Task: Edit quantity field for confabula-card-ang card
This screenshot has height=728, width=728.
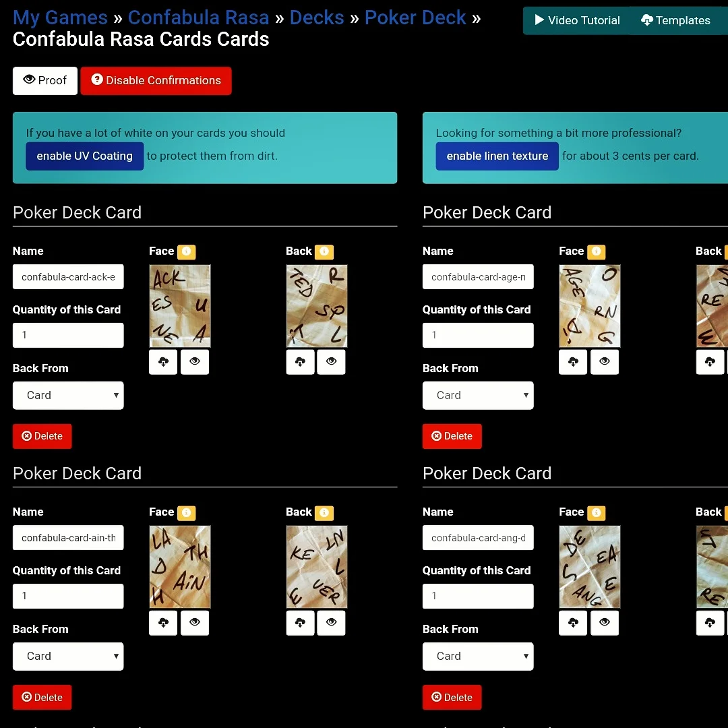Action: pos(478,596)
